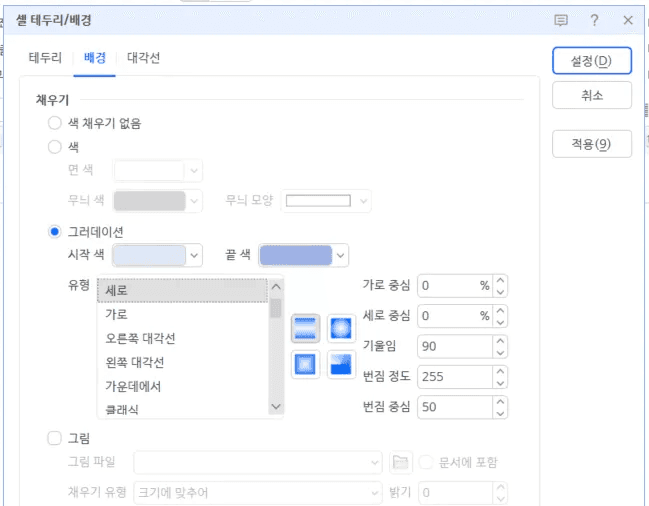The image size is (649, 506).
Task: Open the 그림 파일 dropdown
Action: (x=258, y=462)
